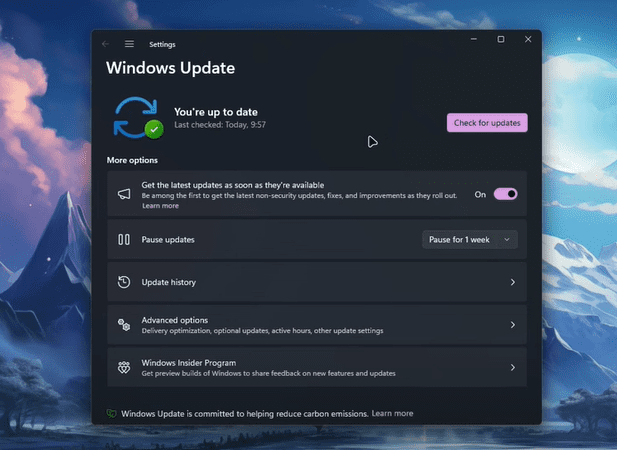Viewport: 617px width, 450px height.
Task: Click the Check for updates button
Action: tap(487, 123)
